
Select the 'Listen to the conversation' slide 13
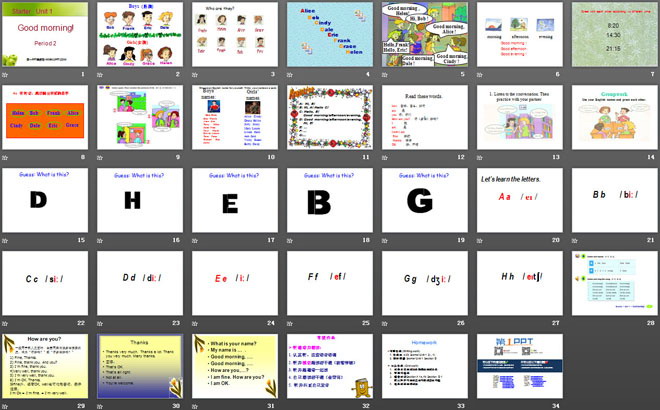click(519, 117)
